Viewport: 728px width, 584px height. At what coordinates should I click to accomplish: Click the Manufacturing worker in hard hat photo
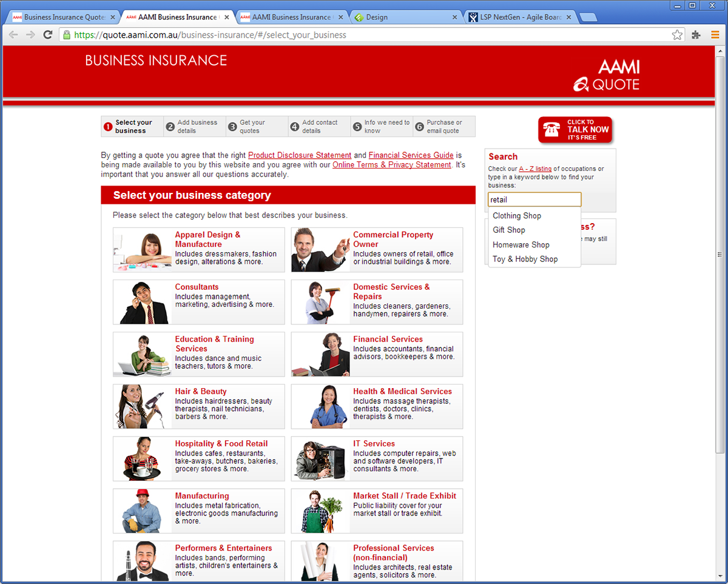[142, 511]
